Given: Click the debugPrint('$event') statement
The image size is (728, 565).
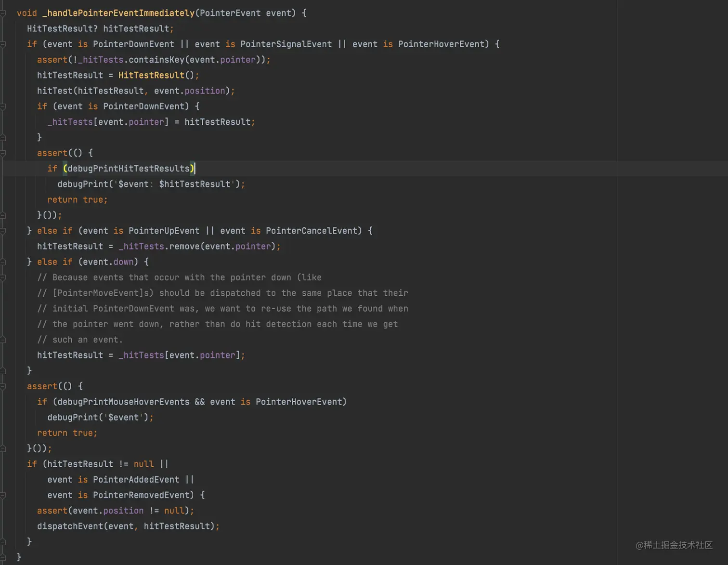Looking at the screenshot, I should coord(100,417).
